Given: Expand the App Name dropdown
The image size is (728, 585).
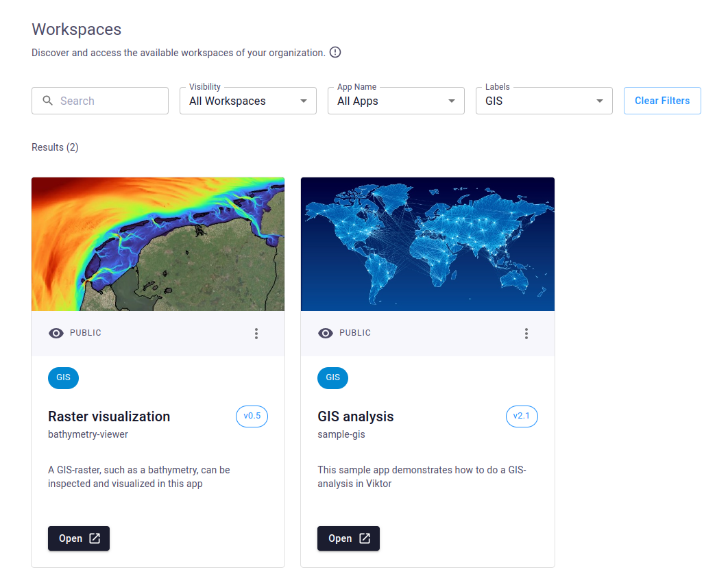Looking at the screenshot, I should click(396, 101).
